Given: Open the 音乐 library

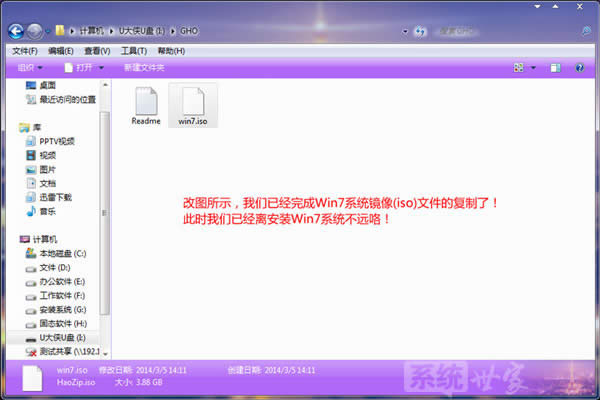Looking at the screenshot, I should [x=41, y=211].
